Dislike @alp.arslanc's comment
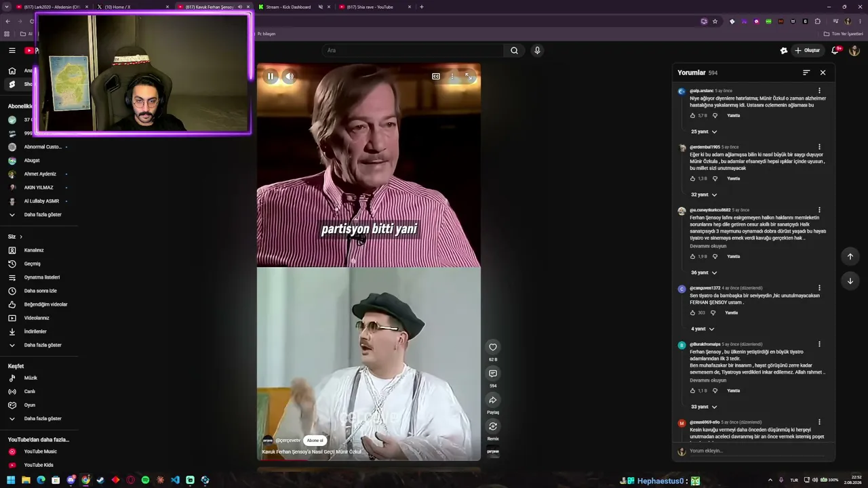 pos(715,116)
